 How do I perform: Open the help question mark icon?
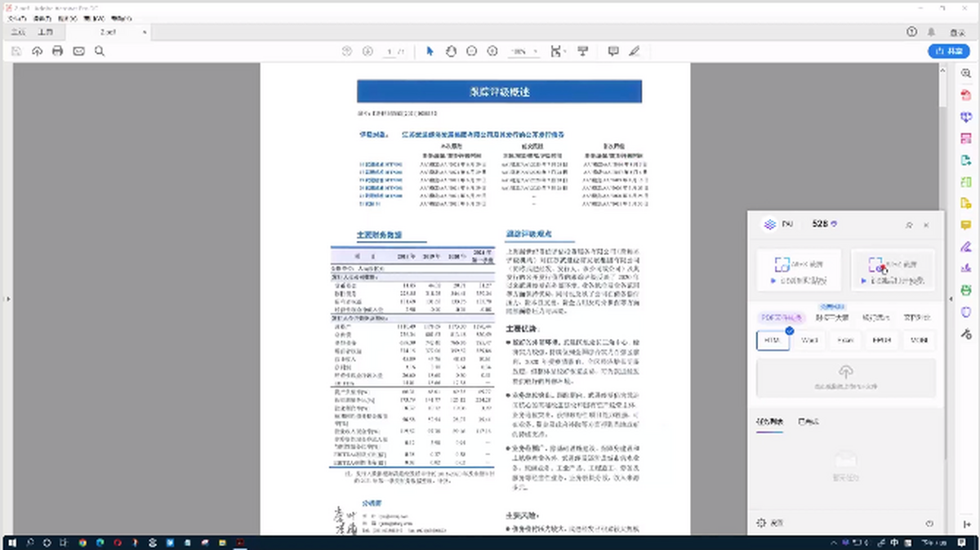tap(912, 32)
